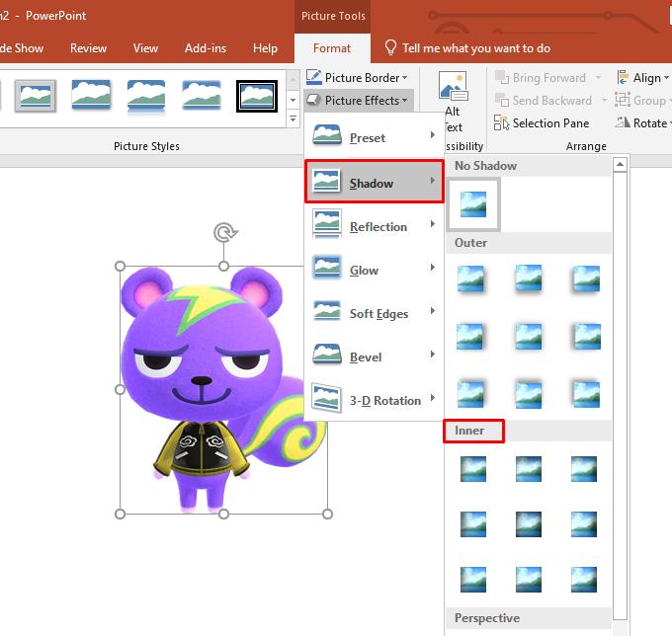
Task: Open the Picture Effects dropdown
Action: click(359, 100)
